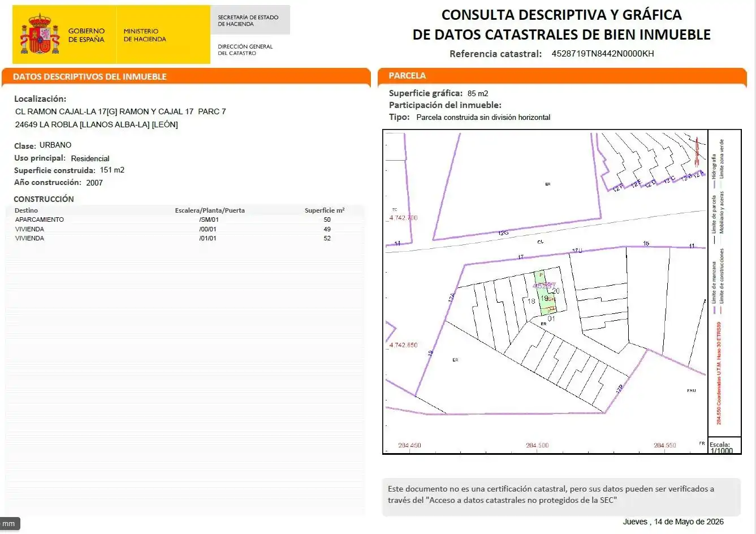Click the main use value "Residencial"

pos(90,158)
